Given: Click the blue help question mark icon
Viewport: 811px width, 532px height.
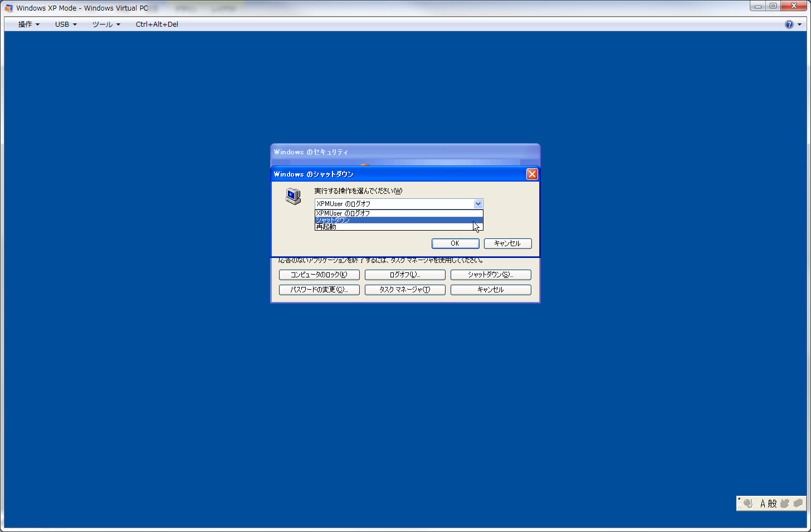Looking at the screenshot, I should (x=789, y=24).
